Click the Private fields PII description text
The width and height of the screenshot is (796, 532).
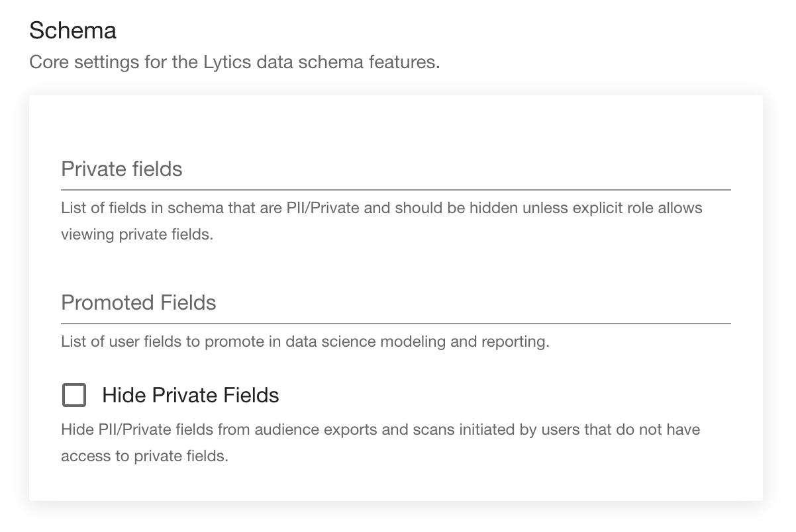[x=381, y=208]
